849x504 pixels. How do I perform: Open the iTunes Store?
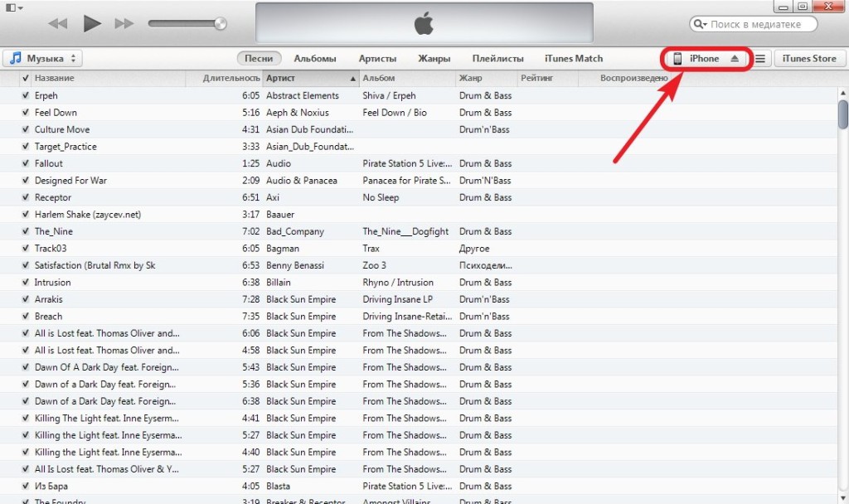(x=809, y=59)
